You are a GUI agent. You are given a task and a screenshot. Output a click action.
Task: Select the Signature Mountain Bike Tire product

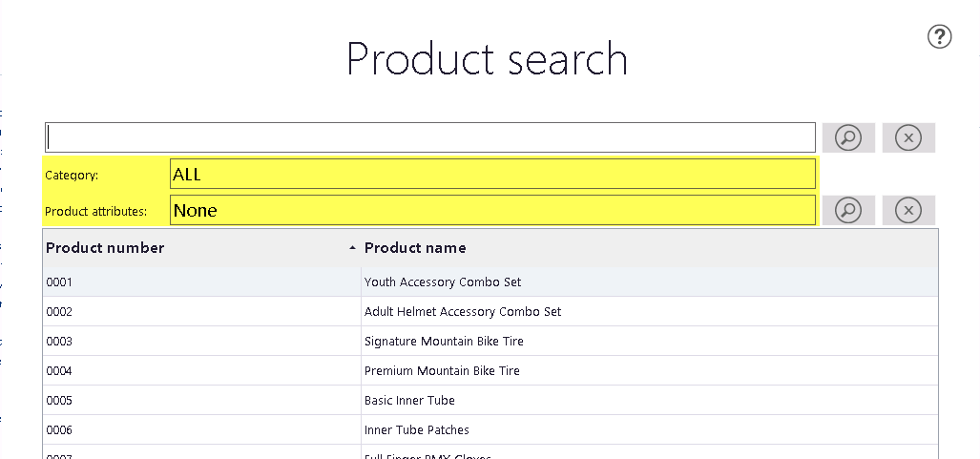(444, 342)
